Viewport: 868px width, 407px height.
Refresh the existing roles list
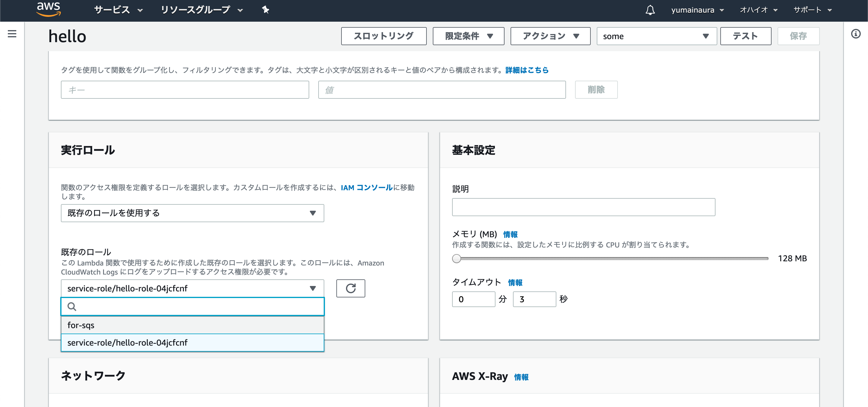[351, 288]
